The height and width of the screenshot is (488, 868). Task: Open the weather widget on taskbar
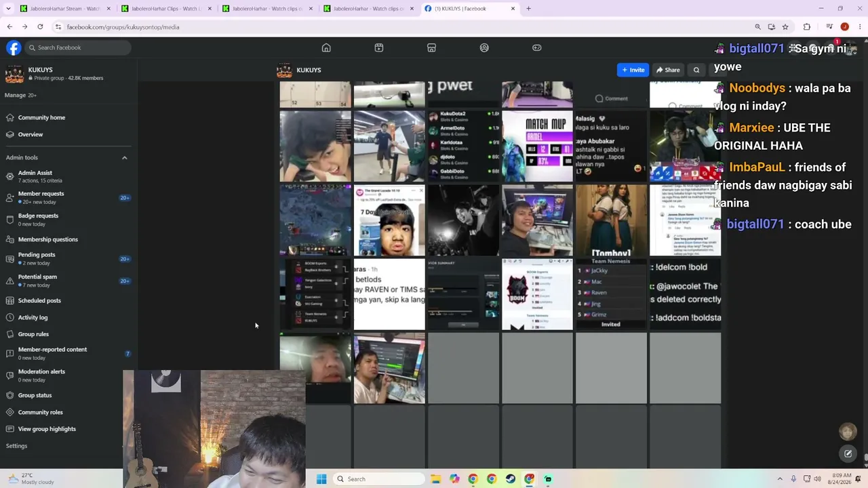click(x=31, y=479)
